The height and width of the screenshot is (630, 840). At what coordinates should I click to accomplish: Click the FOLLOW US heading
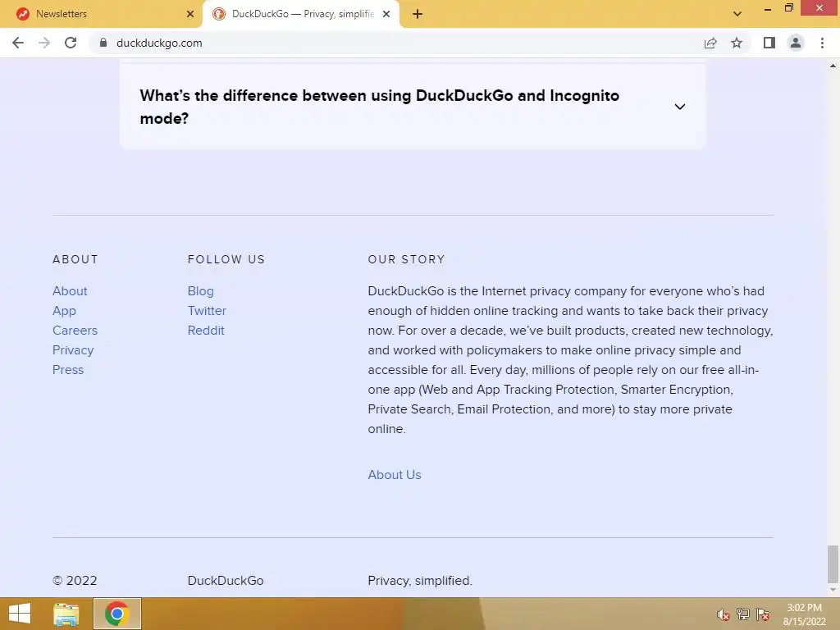(226, 259)
